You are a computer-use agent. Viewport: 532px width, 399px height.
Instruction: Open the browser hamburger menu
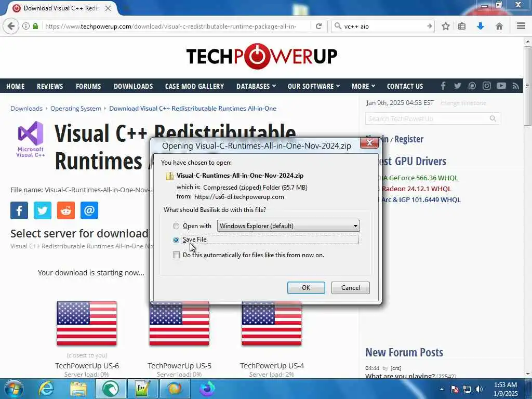tap(521, 26)
